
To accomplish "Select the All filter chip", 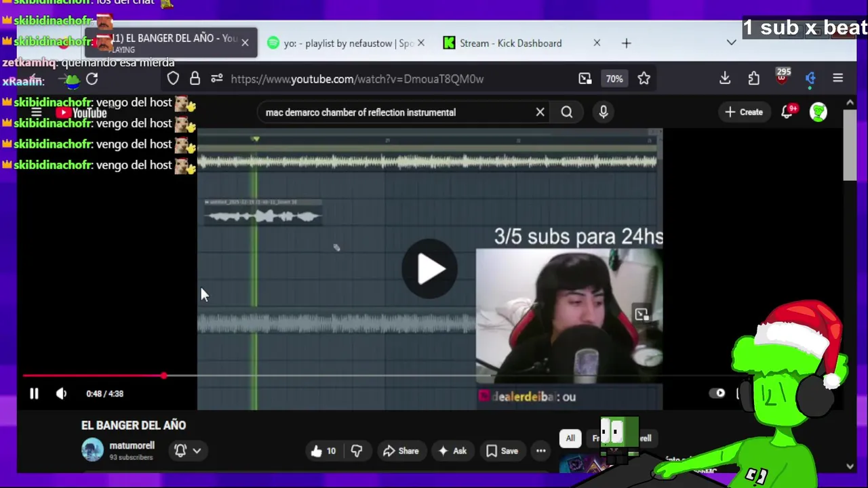I will [x=570, y=439].
